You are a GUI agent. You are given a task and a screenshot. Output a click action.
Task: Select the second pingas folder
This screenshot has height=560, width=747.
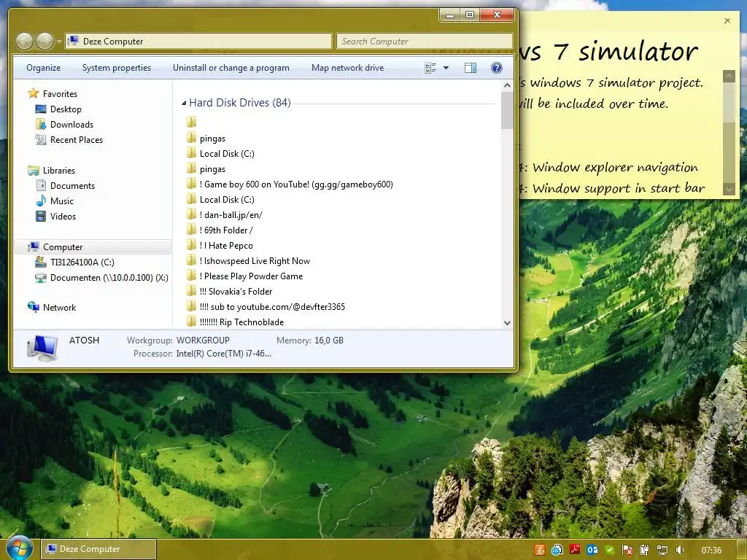[x=206, y=169]
